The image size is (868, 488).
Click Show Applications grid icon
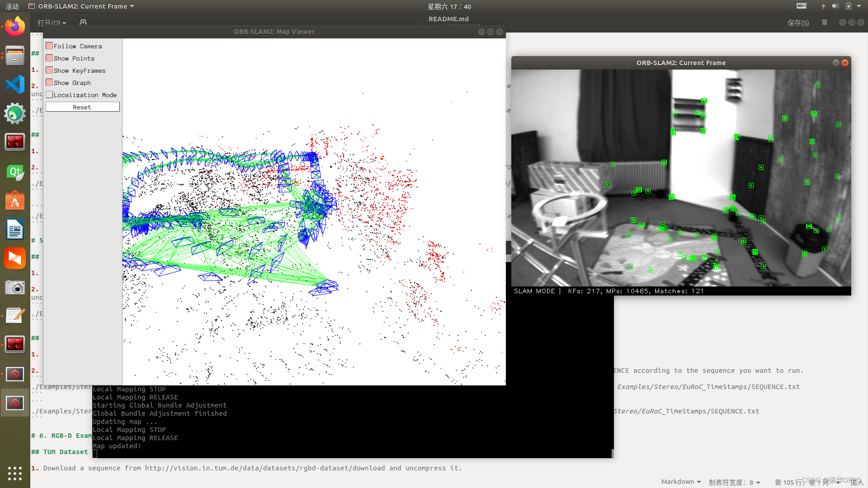[15, 473]
